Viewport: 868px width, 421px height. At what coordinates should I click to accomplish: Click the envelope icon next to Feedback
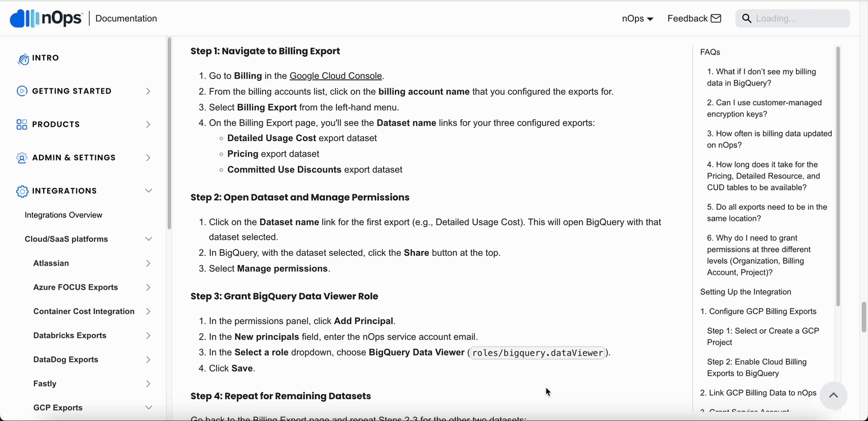[716, 18]
